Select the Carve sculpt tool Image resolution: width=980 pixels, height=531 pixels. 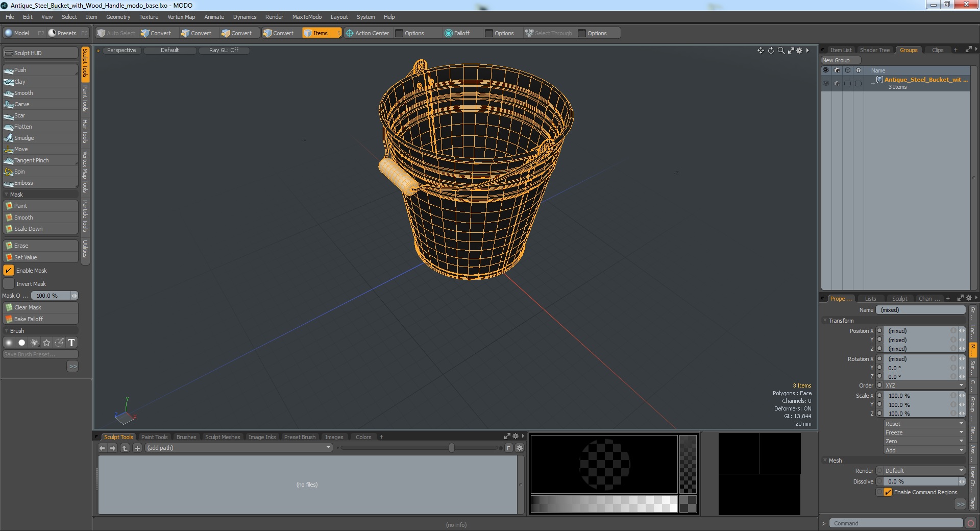40,104
